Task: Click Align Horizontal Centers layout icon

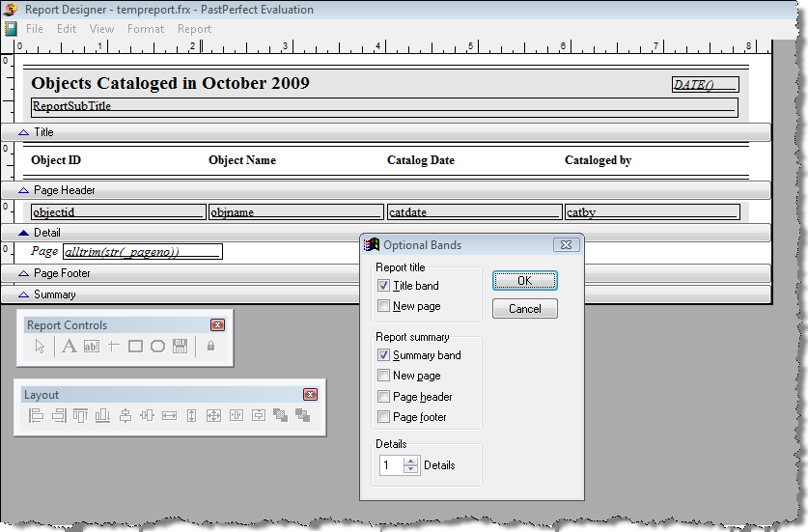Action: click(148, 415)
